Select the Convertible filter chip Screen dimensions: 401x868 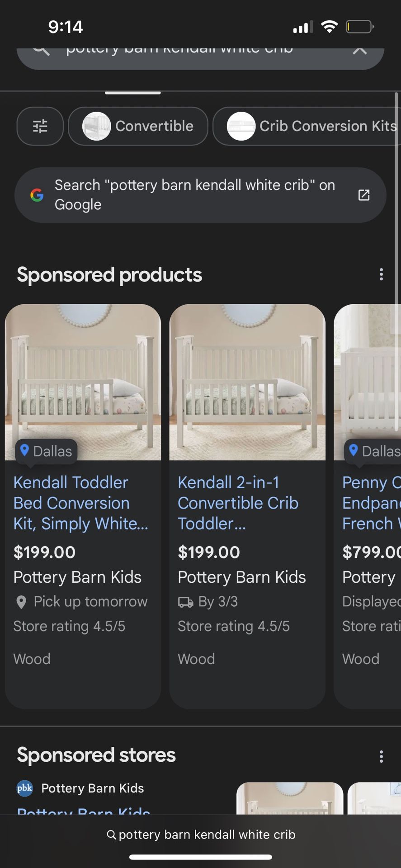click(138, 126)
